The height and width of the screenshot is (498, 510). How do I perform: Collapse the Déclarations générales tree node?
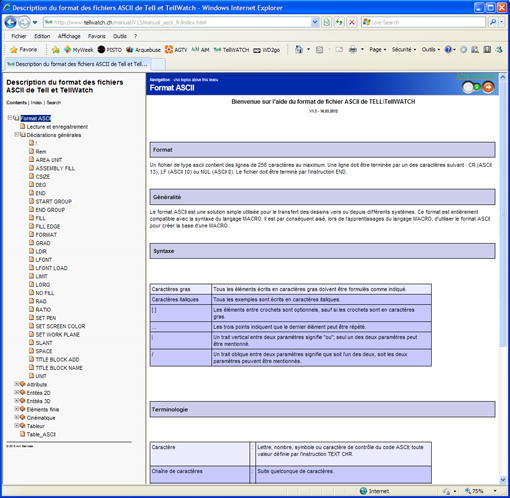16,135
